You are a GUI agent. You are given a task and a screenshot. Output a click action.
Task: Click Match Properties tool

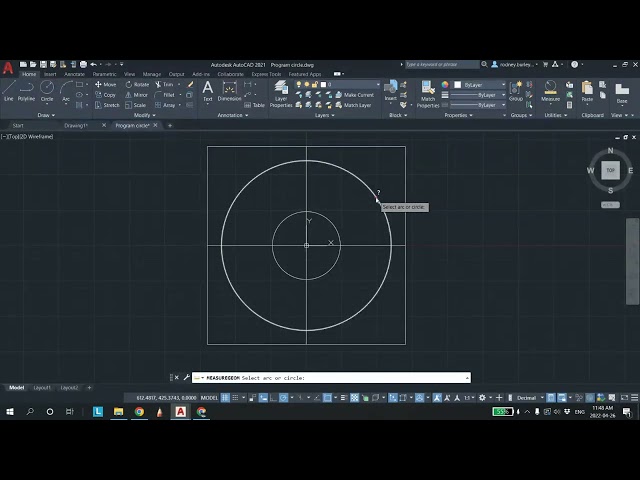[x=428, y=94]
